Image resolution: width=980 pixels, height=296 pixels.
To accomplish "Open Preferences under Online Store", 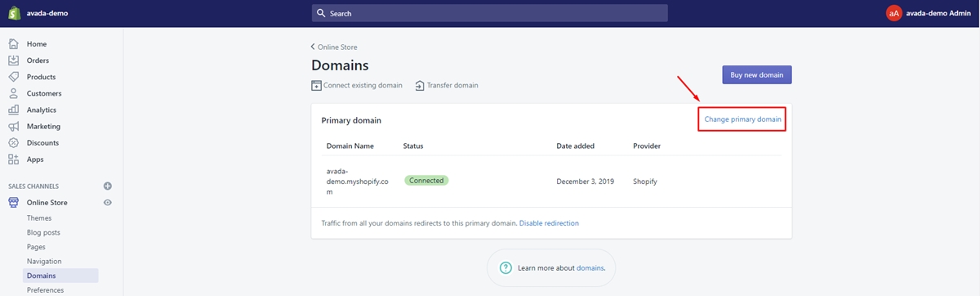I will [45, 290].
